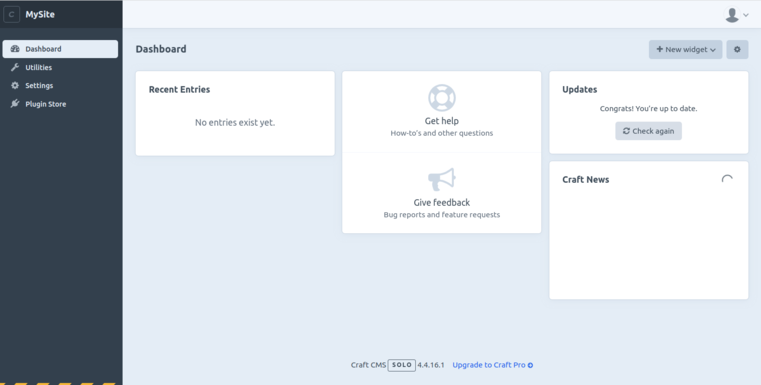Click the SOLO edition badge
Image resolution: width=761 pixels, height=385 pixels.
pos(401,365)
